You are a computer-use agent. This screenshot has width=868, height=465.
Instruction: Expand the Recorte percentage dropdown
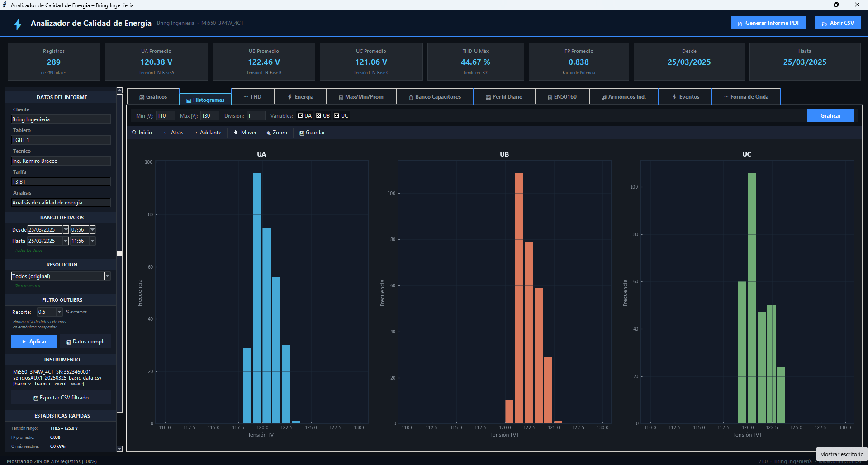[59, 312]
